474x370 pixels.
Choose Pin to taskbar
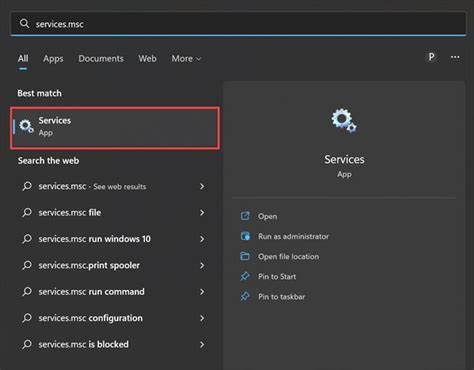282,297
